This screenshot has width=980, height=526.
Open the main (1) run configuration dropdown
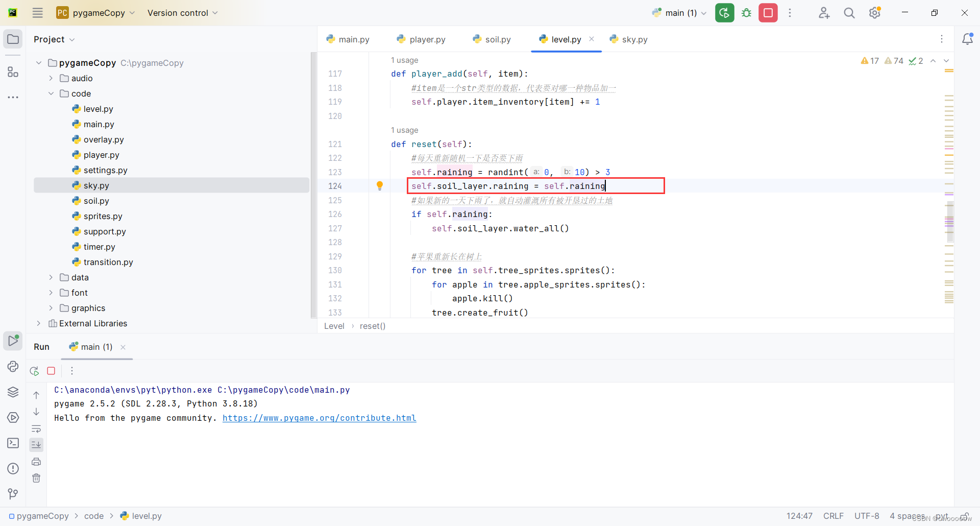680,13
